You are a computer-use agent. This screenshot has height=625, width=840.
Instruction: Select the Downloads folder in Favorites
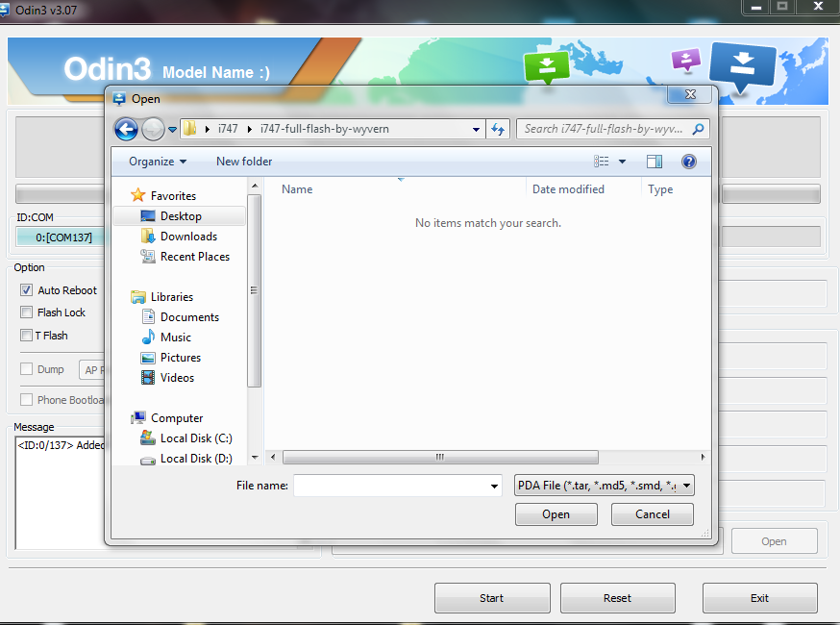(188, 237)
